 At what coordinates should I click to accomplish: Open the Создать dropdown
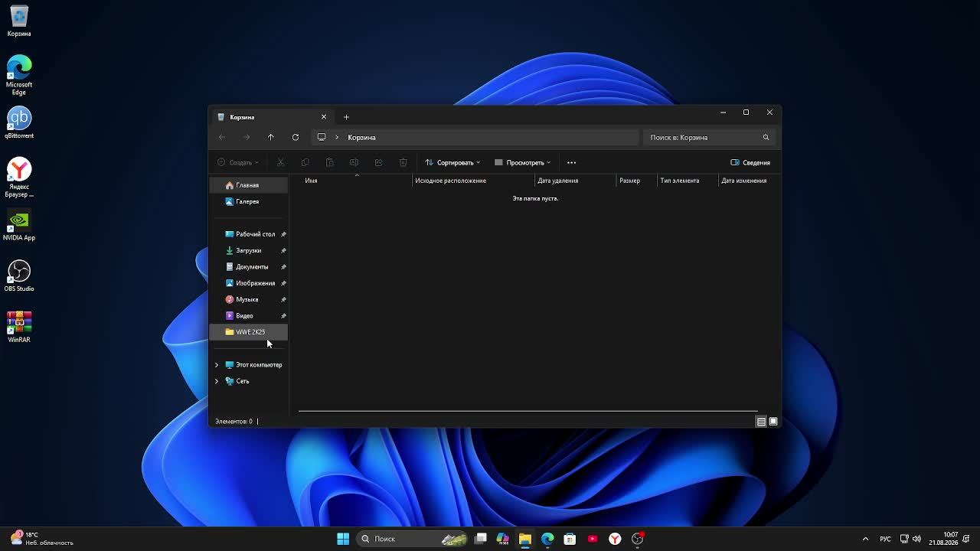238,162
